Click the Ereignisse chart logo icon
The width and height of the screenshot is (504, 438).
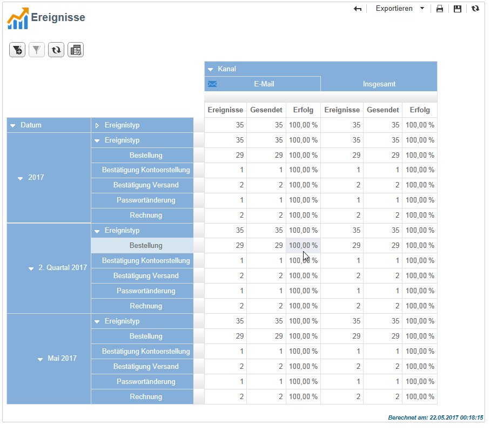(18, 18)
